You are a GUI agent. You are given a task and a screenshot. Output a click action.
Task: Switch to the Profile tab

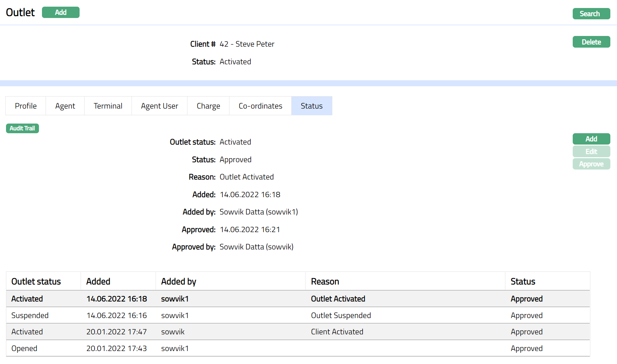26,106
